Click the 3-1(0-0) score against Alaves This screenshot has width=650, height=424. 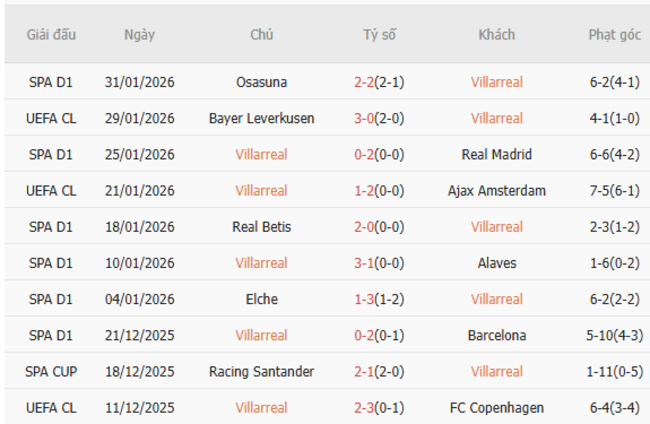(x=379, y=263)
